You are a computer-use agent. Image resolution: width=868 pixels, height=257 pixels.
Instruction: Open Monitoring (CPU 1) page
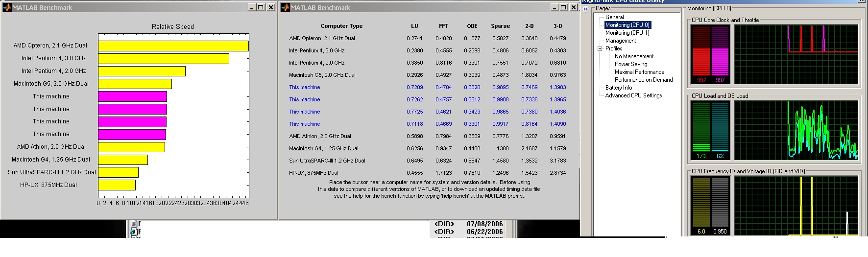pyautogui.click(x=627, y=33)
